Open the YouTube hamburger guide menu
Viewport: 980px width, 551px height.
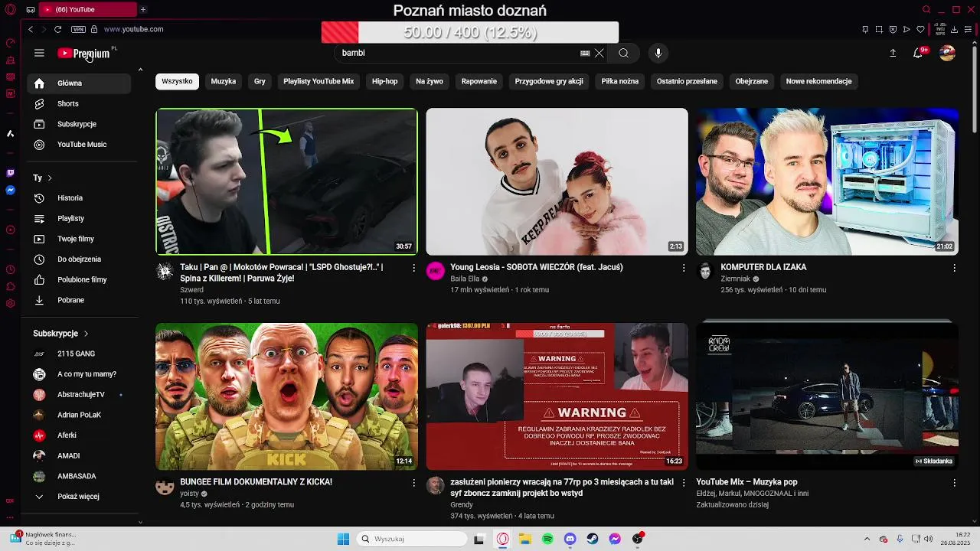click(x=39, y=53)
